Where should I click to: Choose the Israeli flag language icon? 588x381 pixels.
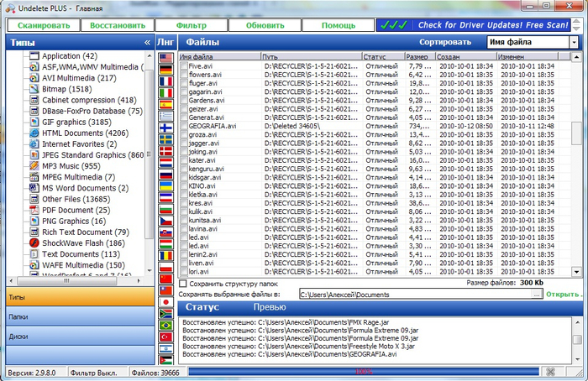click(165, 348)
